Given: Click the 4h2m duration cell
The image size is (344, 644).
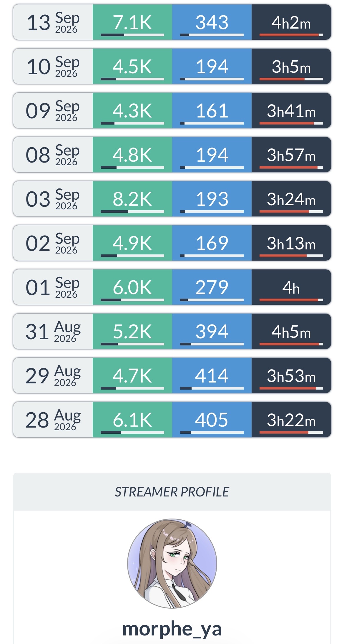Looking at the screenshot, I should pyautogui.click(x=291, y=22).
